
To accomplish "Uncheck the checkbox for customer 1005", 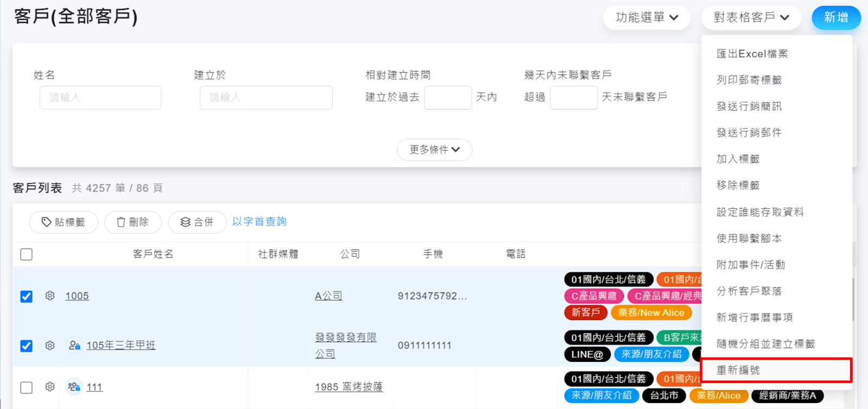I will point(26,297).
